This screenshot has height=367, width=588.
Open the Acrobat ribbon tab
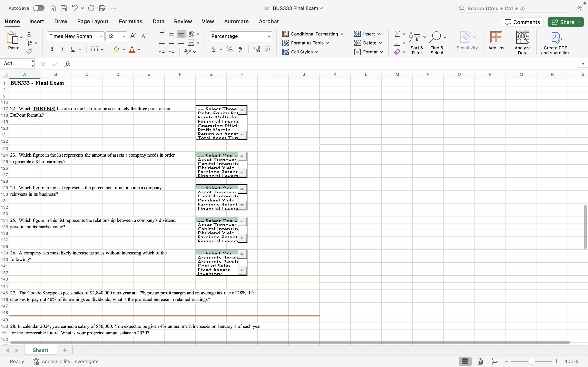268,21
